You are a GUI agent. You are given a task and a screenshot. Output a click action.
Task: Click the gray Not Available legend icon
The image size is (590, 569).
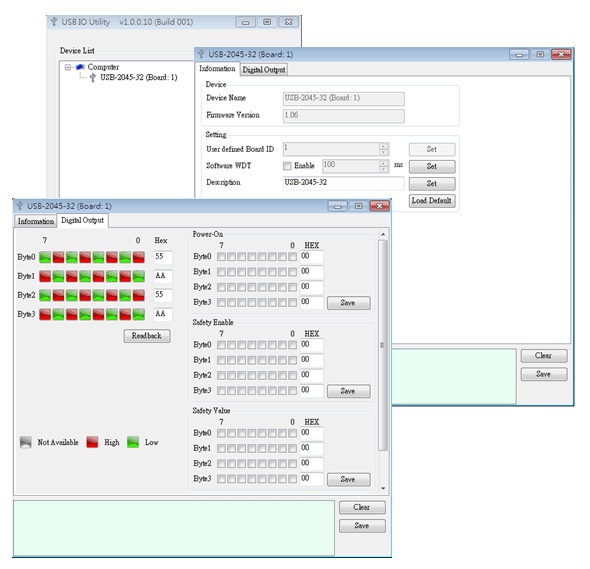click(26, 442)
